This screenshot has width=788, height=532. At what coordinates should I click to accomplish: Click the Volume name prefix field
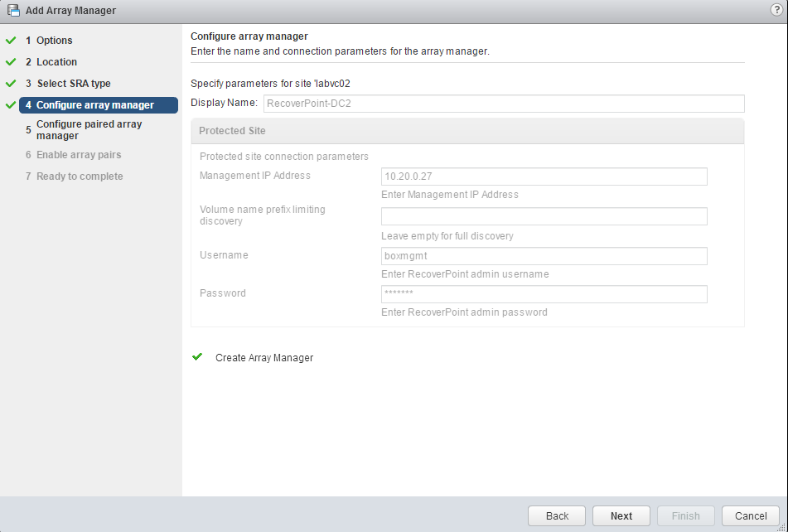[544, 216]
